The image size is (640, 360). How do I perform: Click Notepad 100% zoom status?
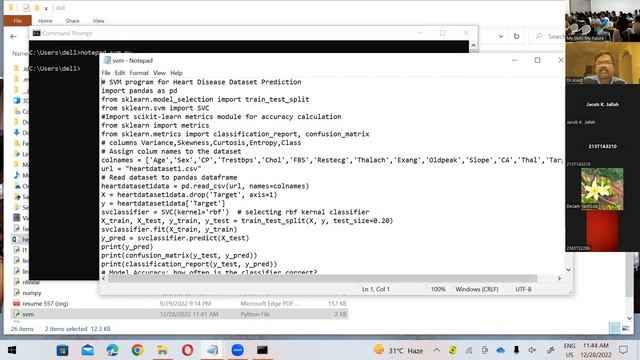438,289
